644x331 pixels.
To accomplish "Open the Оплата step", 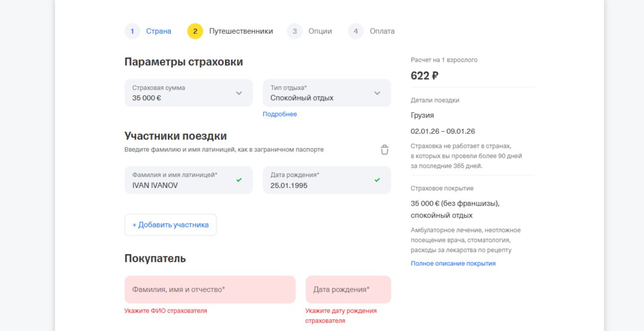I will point(382,31).
